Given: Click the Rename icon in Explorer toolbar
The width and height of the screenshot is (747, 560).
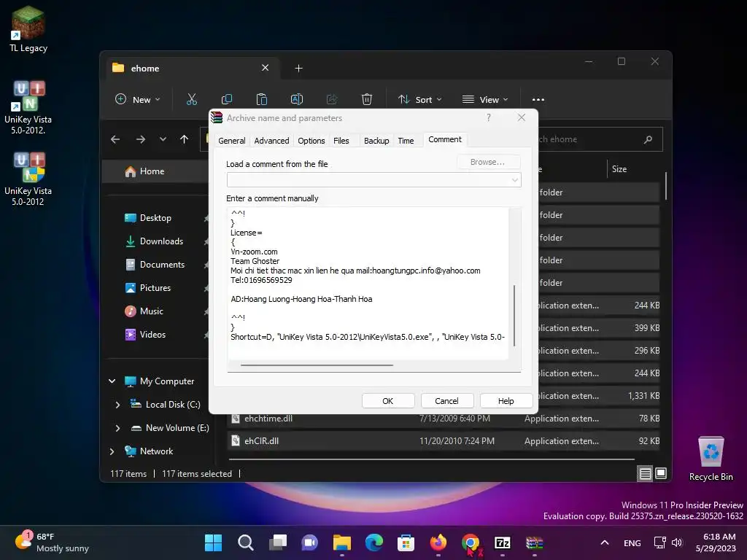Looking at the screenshot, I should (x=297, y=99).
